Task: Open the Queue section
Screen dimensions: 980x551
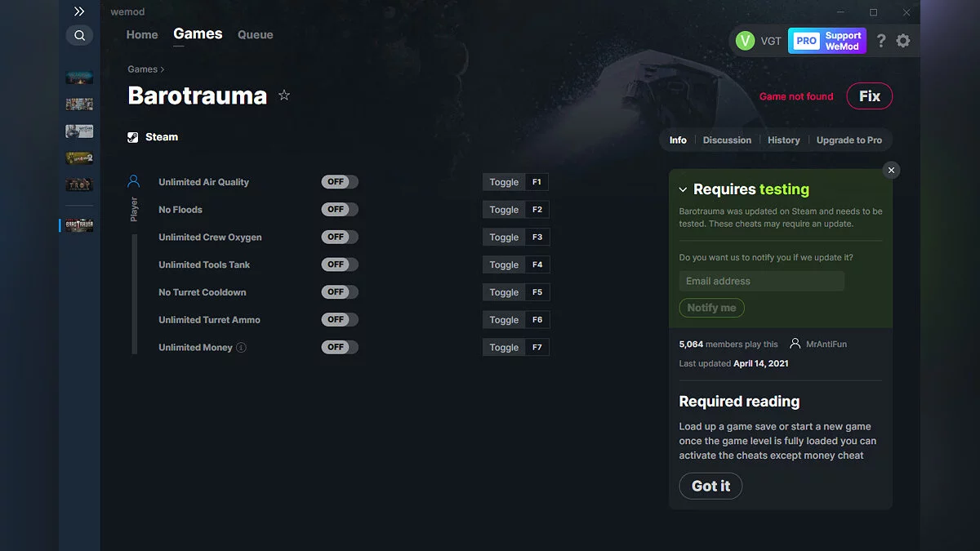Action: [255, 34]
